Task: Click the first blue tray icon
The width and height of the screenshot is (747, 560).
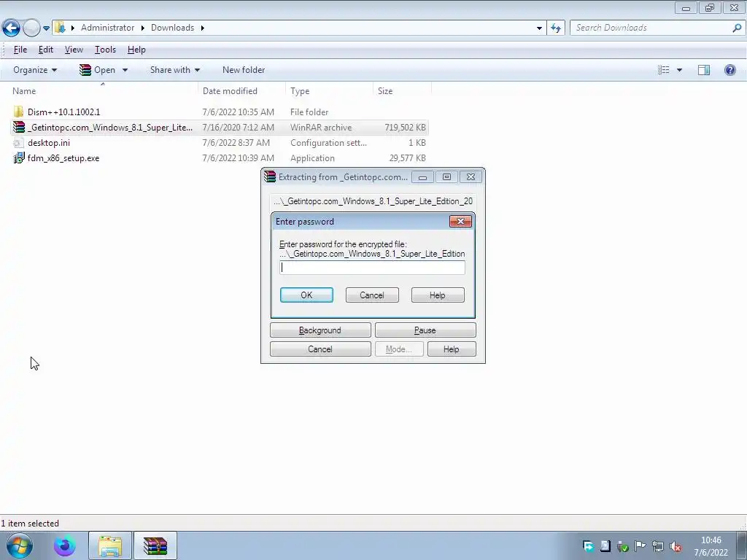Action: (x=589, y=546)
